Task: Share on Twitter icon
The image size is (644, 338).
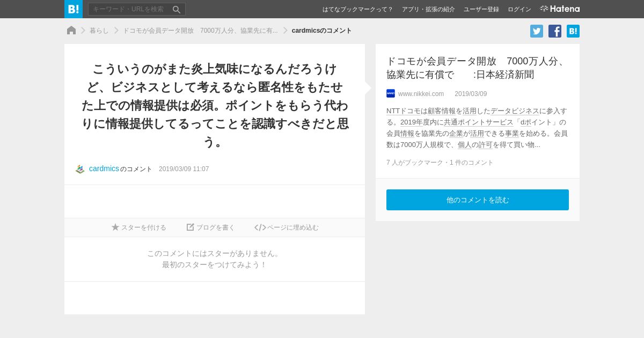Action: click(x=537, y=31)
